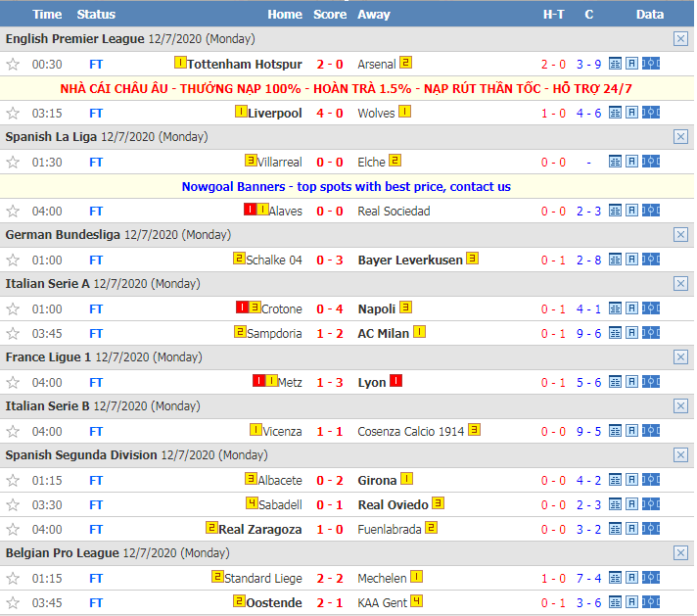Click Sabadell's yellow card count

tap(252, 503)
